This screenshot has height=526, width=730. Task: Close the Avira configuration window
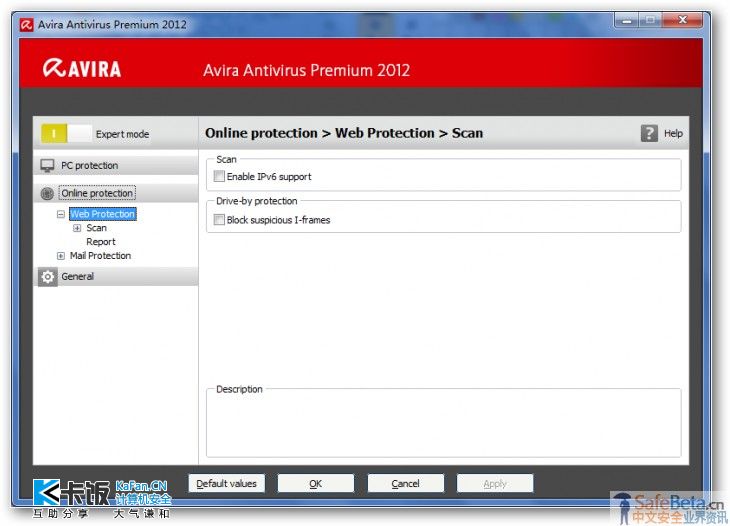point(682,20)
